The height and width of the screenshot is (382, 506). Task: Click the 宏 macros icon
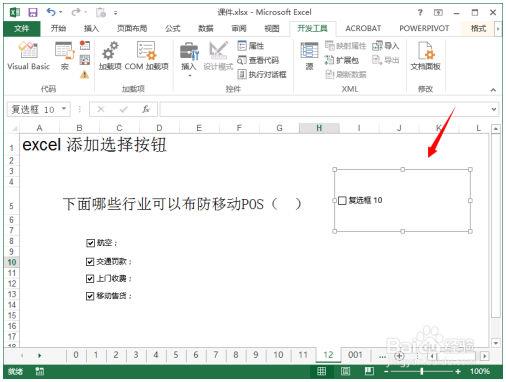(x=64, y=56)
